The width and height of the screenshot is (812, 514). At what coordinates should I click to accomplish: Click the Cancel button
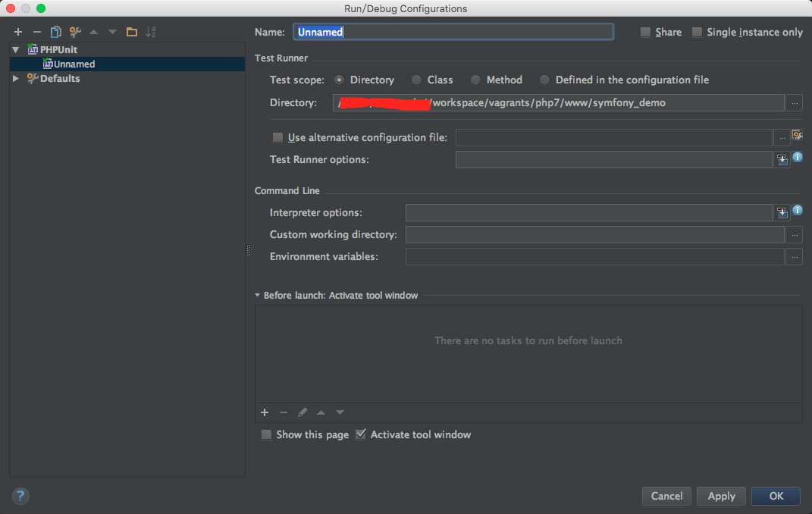click(666, 496)
